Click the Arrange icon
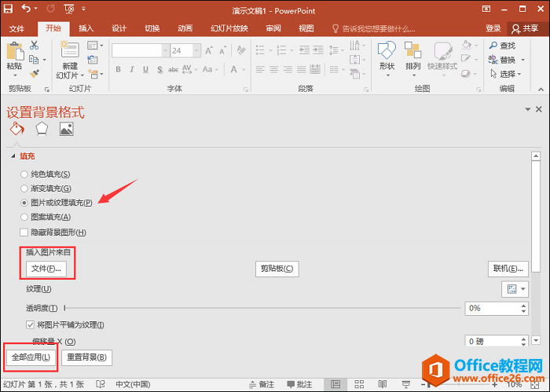 pos(413,51)
